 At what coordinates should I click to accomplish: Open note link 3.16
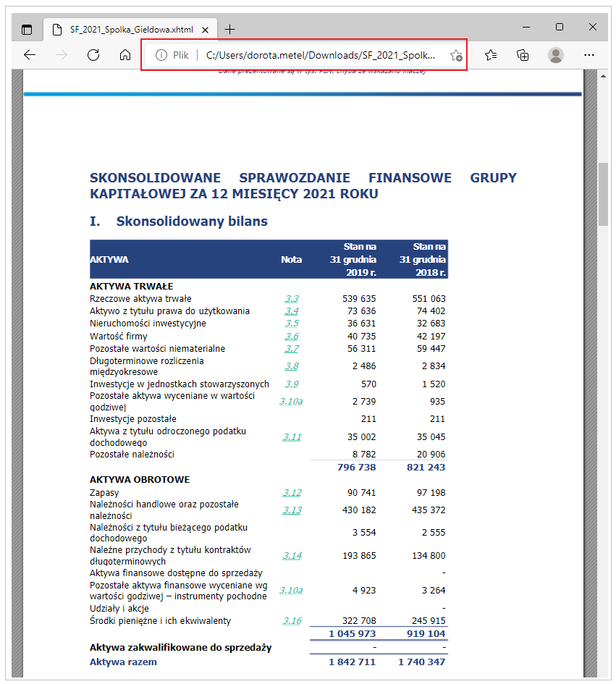point(292,621)
